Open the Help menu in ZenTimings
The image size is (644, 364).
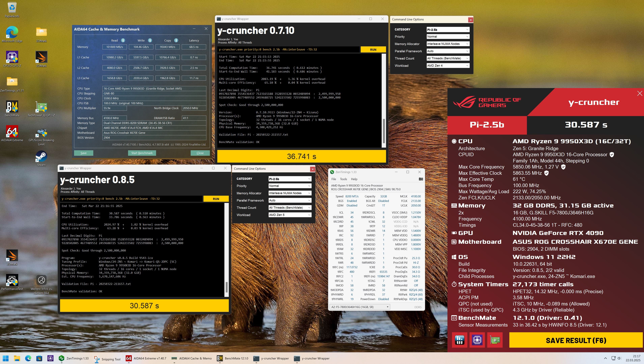354,179
